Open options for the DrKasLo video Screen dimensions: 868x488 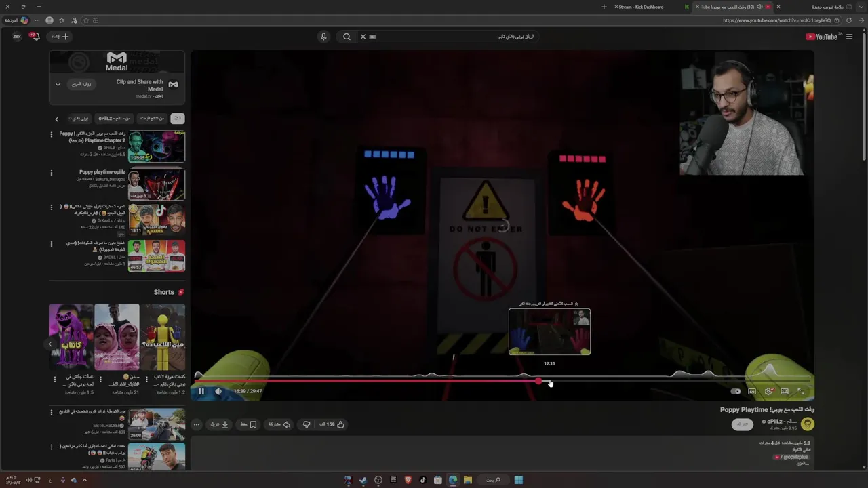[x=51, y=207]
